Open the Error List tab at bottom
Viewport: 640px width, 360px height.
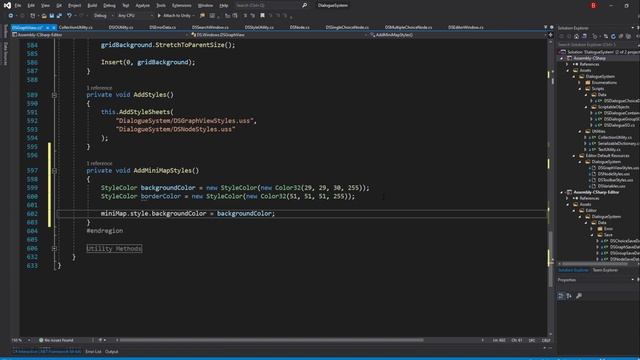[93, 352]
